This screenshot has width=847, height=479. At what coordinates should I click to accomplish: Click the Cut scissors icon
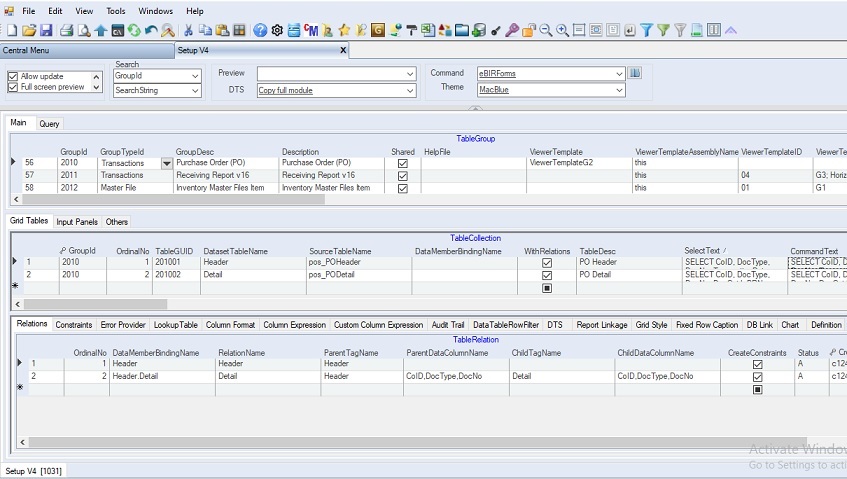(187, 30)
